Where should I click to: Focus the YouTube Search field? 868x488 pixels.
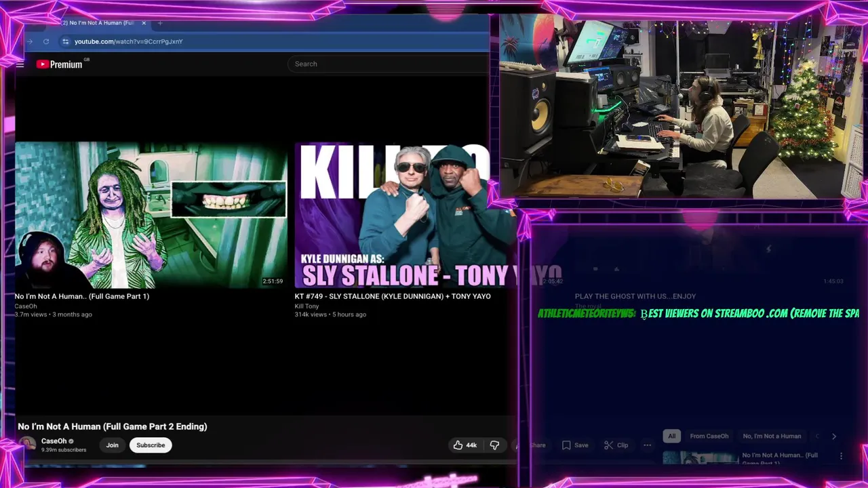388,64
